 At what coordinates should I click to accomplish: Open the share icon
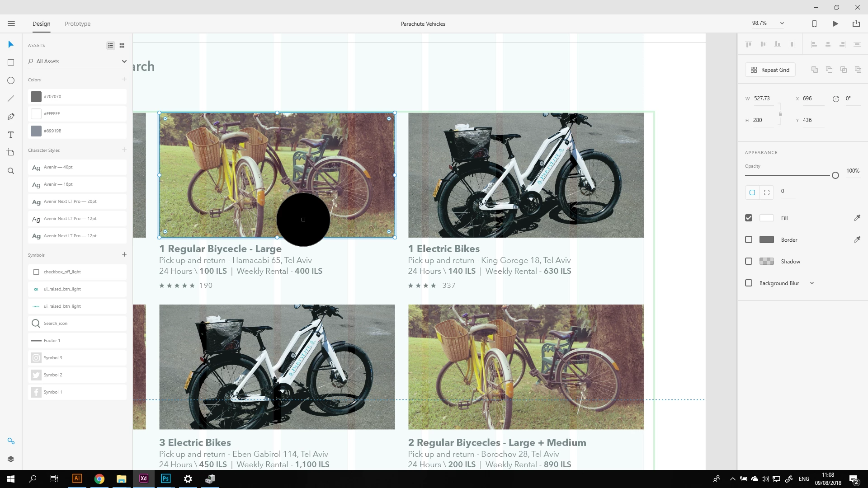856,23
